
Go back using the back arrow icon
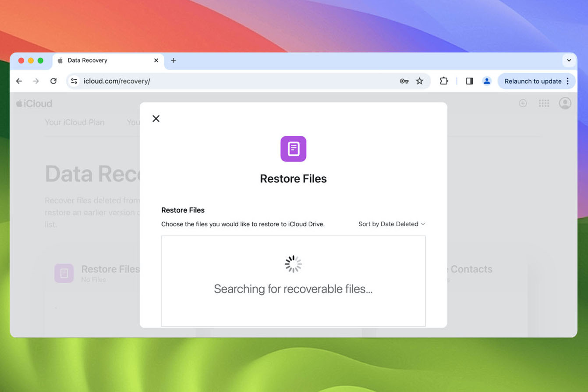[x=18, y=81]
